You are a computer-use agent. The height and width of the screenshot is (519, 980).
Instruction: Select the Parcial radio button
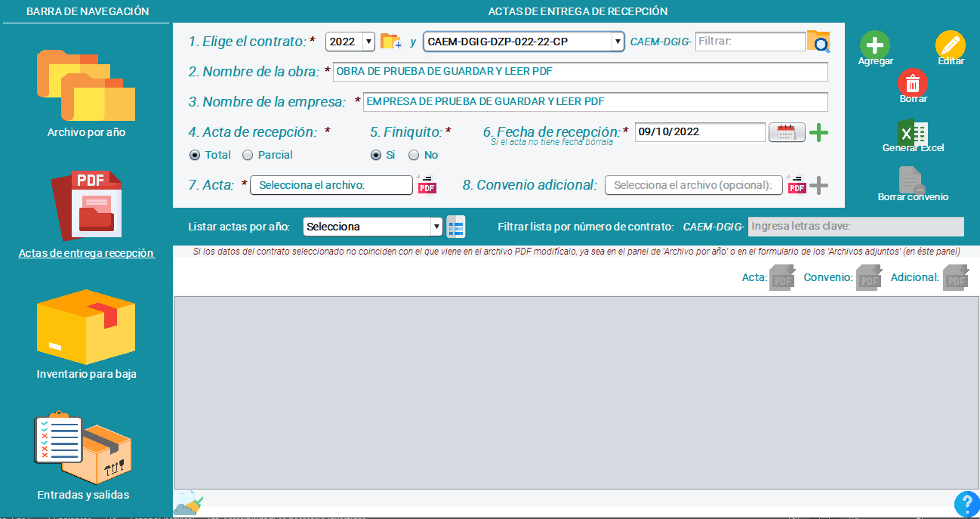247,154
